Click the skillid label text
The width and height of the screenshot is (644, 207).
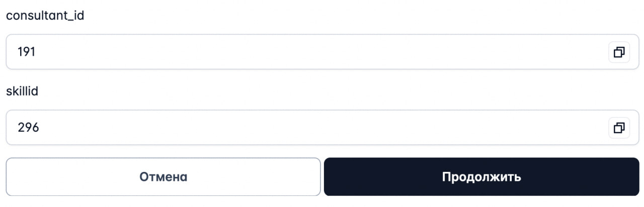point(22,91)
